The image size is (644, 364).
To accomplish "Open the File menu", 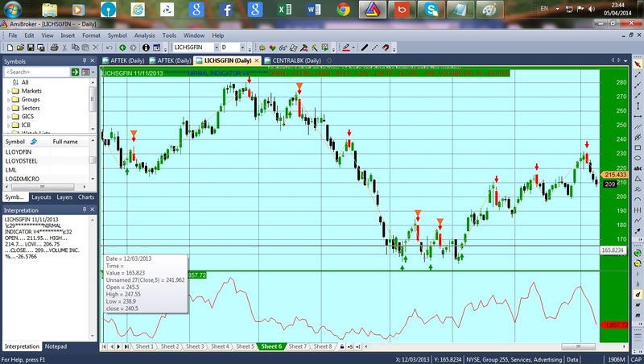I will [13, 35].
